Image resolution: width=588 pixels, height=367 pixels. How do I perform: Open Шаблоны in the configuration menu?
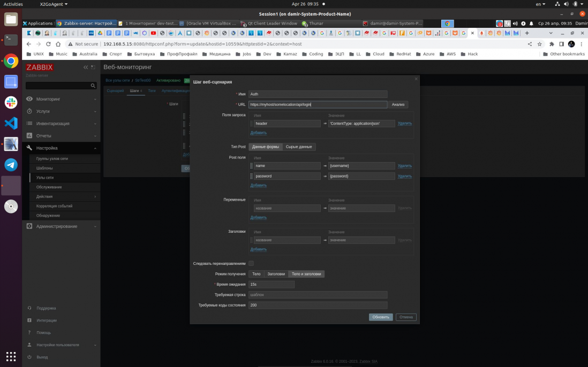point(44,168)
